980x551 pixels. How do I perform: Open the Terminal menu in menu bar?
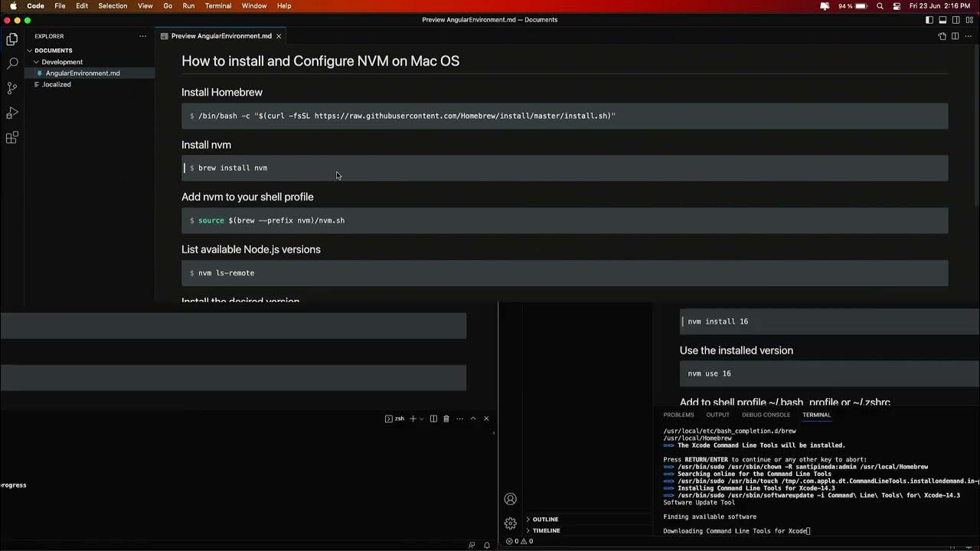click(x=218, y=6)
